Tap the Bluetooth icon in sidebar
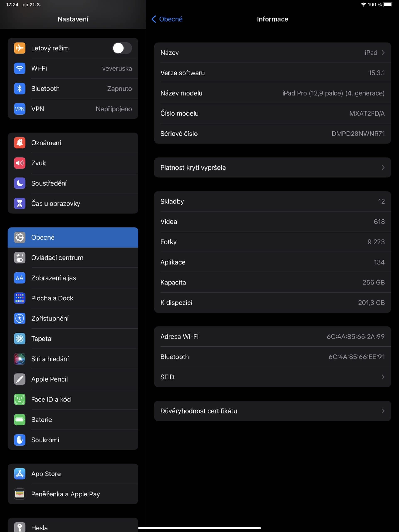The width and height of the screenshot is (399, 532). (20, 89)
